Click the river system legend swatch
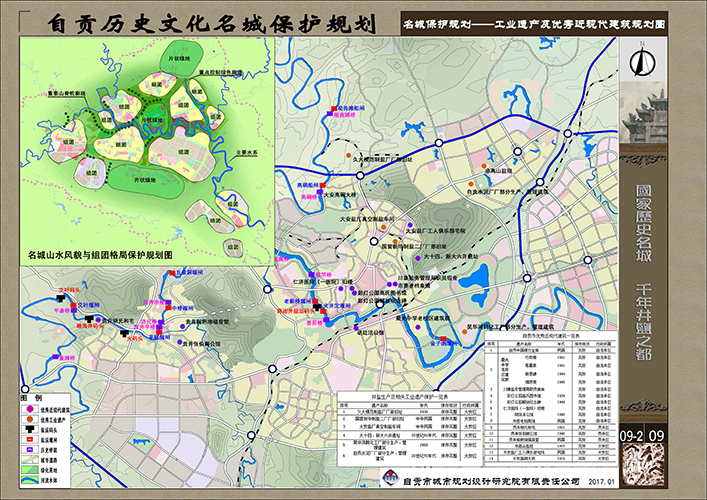This screenshot has height=500, width=707. coord(30,480)
